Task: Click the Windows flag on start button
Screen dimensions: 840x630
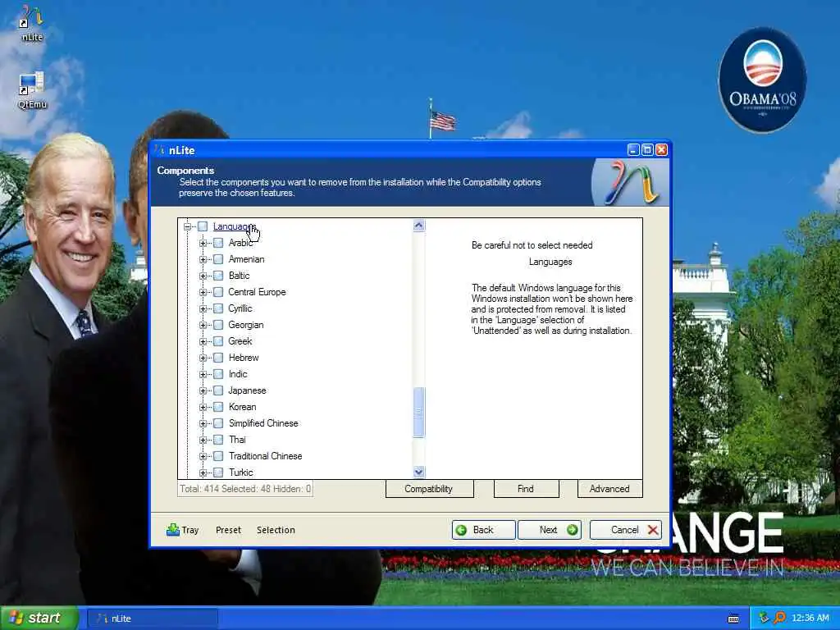Action: click(x=16, y=618)
